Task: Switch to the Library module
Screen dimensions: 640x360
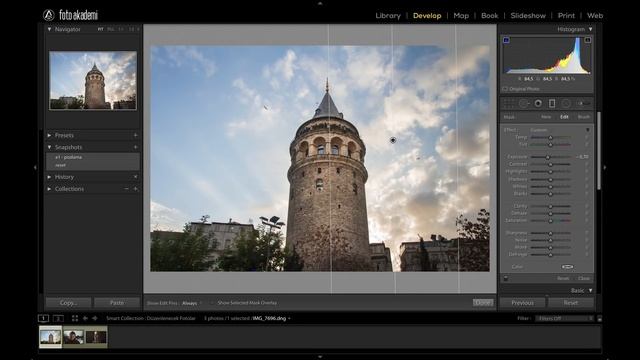Action: click(x=388, y=16)
